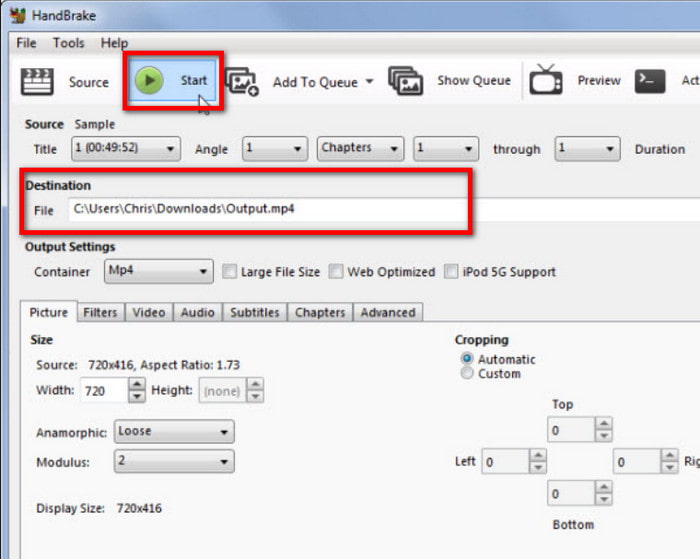Click the Display Size value 720x416
This screenshot has width=700, height=559.
tap(139, 508)
